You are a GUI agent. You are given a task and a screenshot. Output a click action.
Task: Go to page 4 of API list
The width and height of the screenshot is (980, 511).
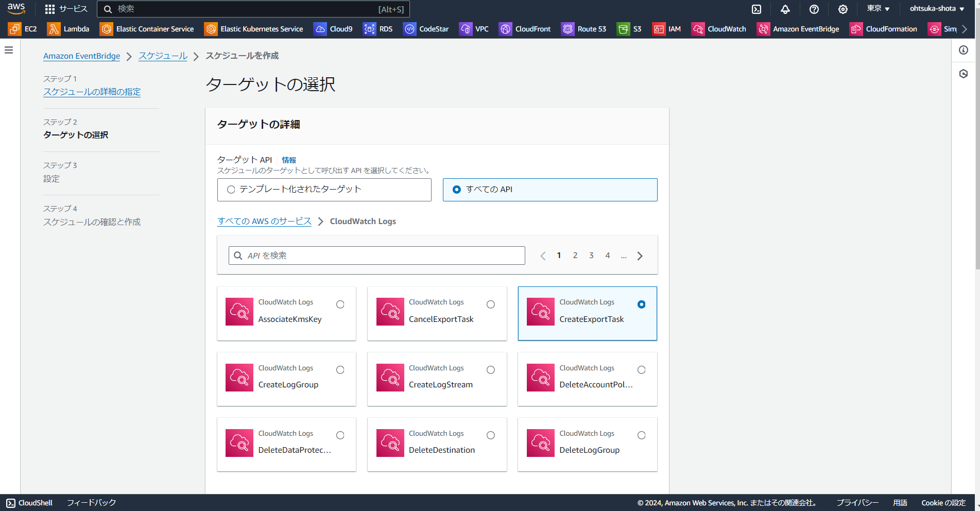pyautogui.click(x=608, y=255)
